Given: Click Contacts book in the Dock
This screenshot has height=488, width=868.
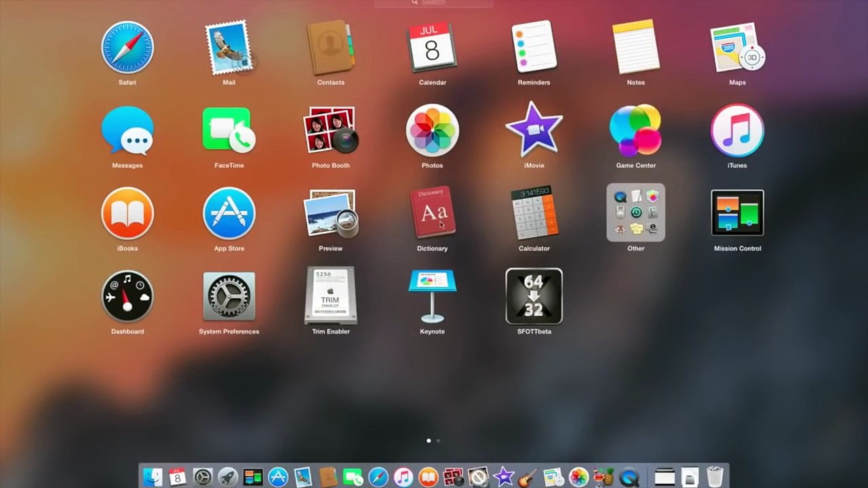Looking at the screenshot, I should pyautogui.click(x=328, y=477).
